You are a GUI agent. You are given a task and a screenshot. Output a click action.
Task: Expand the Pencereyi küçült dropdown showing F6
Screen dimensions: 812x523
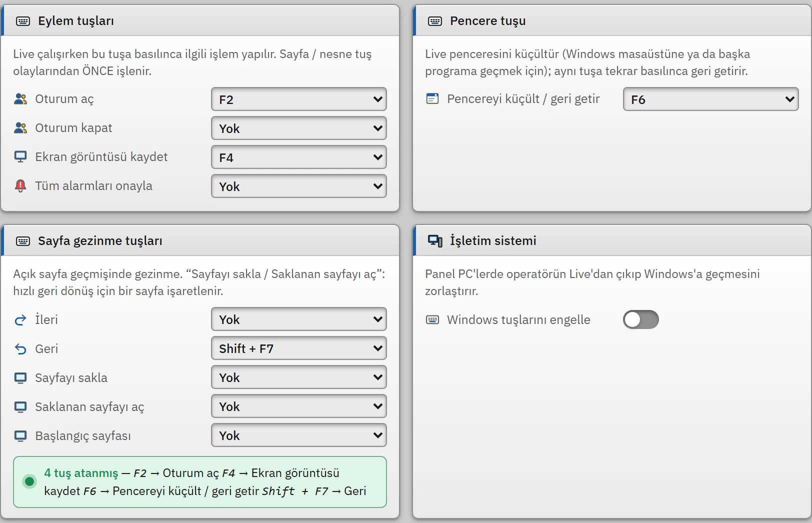pos(710,99)
